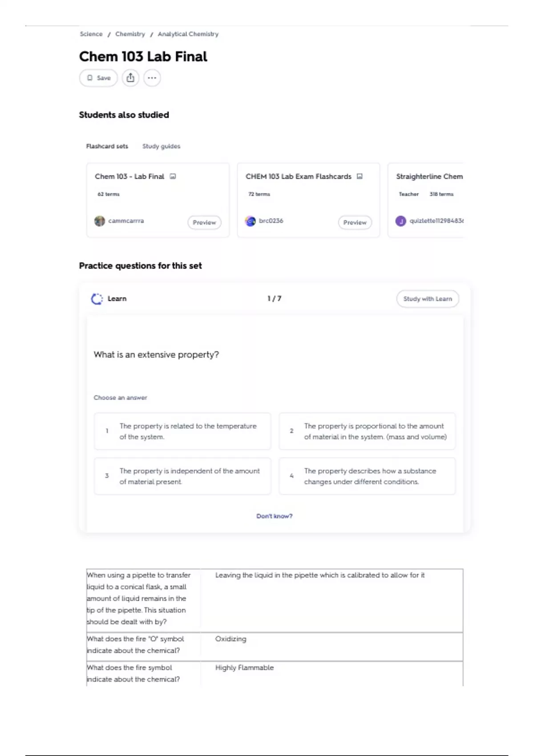
Task: Choose answer 3 independent of the amount
Action: click(182, 476)
